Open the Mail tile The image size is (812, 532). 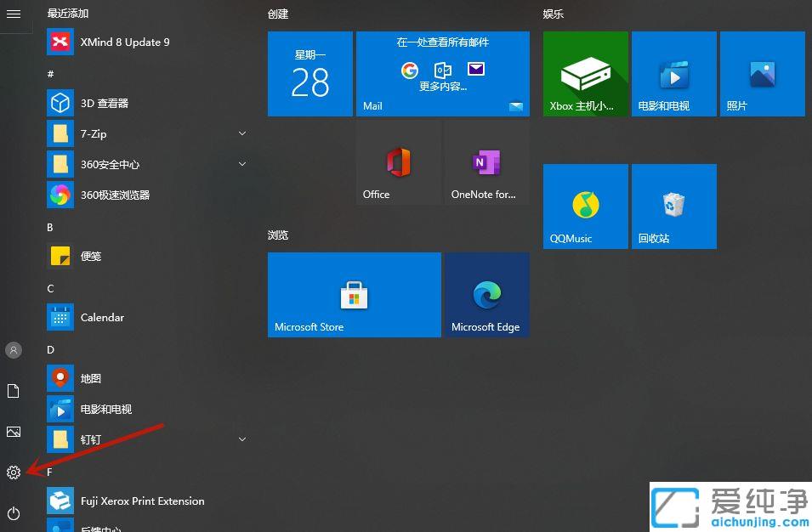tap(442, 73)
